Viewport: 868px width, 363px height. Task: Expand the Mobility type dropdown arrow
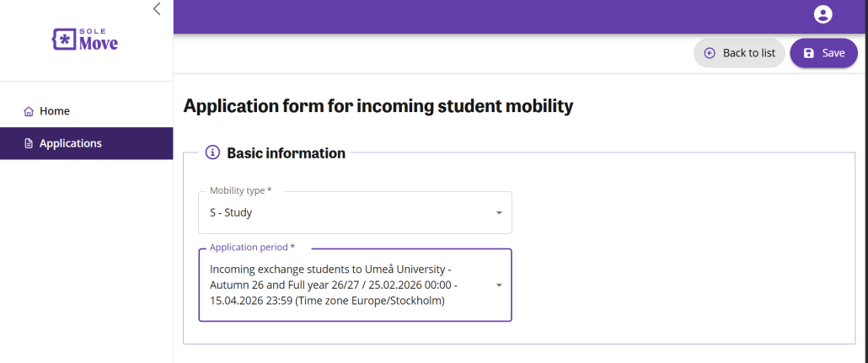(x=498, y=213)
